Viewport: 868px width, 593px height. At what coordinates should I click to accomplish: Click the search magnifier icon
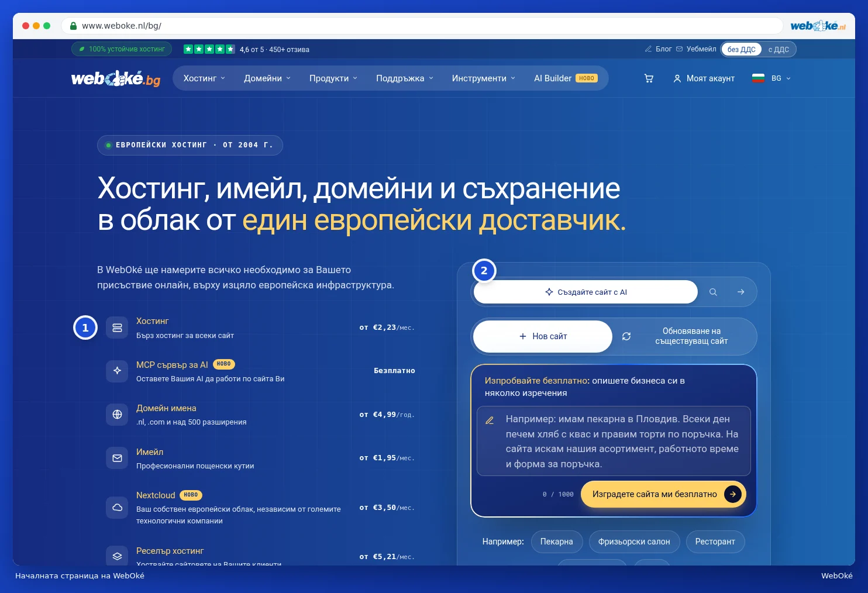713,292
